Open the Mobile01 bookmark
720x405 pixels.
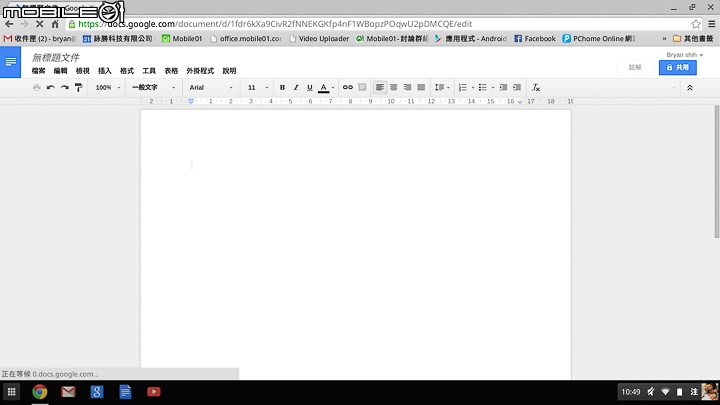coord(182,39)
